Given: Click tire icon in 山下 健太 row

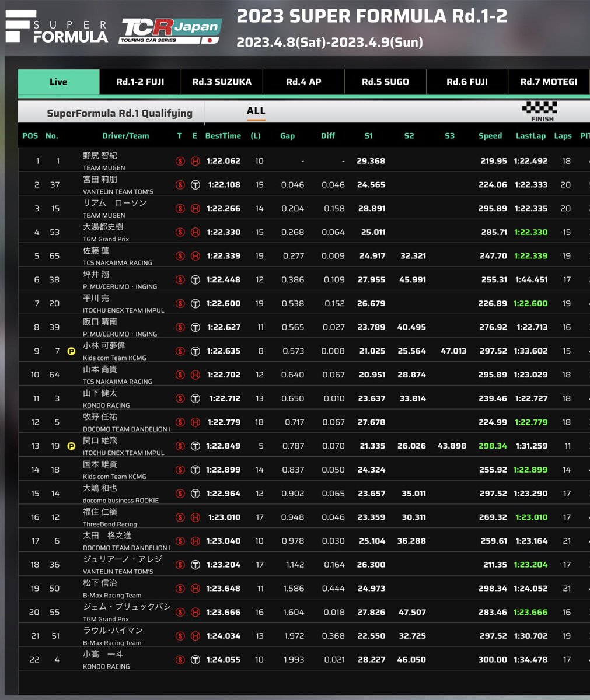Looking at the screenshot, I should (x=180, y=398).
